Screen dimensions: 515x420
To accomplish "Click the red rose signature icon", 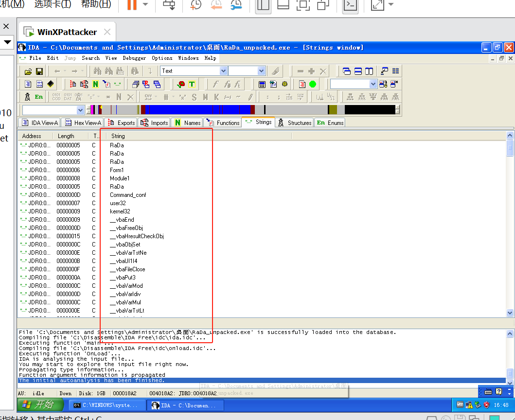I will click(x=181, y=84).
